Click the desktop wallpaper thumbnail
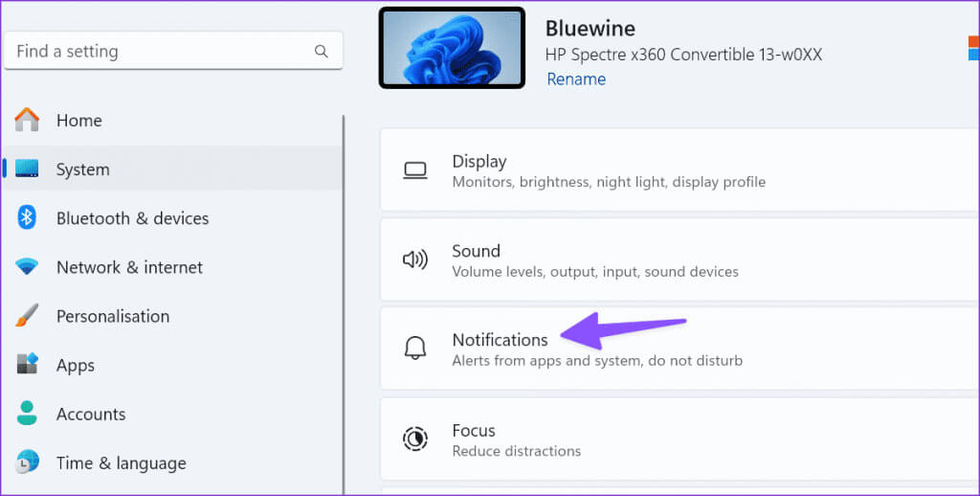Screen dimensions: 980x496 click(x=452, y=48)
